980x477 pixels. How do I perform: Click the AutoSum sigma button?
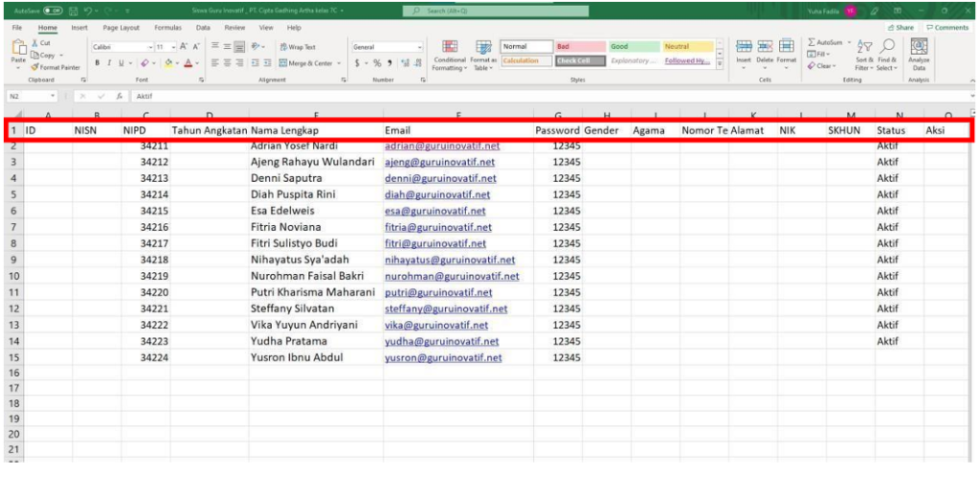point(824,42)
